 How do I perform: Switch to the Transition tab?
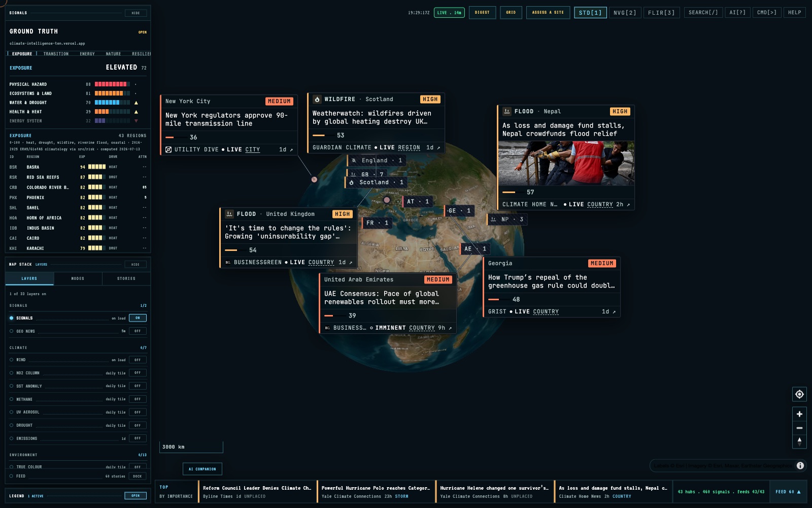tap(56, 54)
